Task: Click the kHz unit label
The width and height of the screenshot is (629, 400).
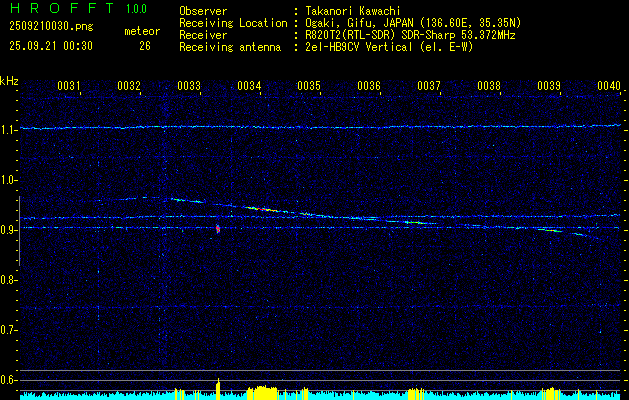Action: [x=9, y=80]
